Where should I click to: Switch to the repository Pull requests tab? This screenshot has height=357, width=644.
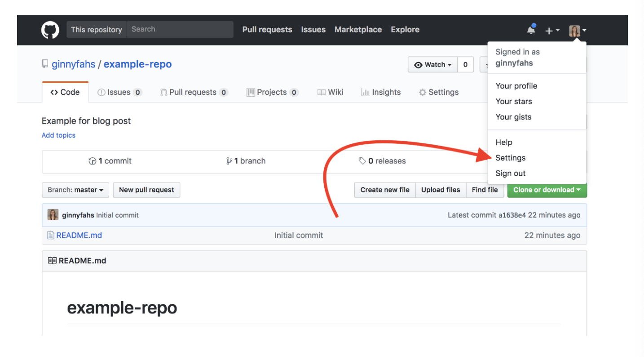tap(194, 92)
